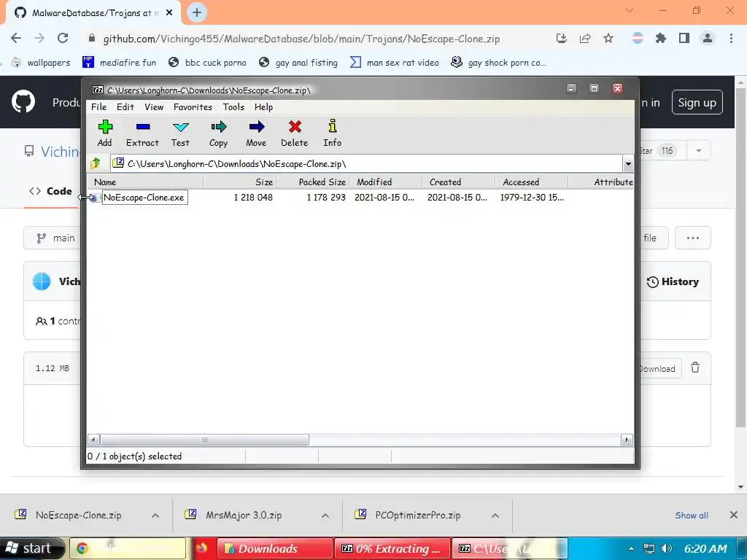Open the mediafire fun bookmark
The width and height of the screenshot is (747, 560).
119,63
